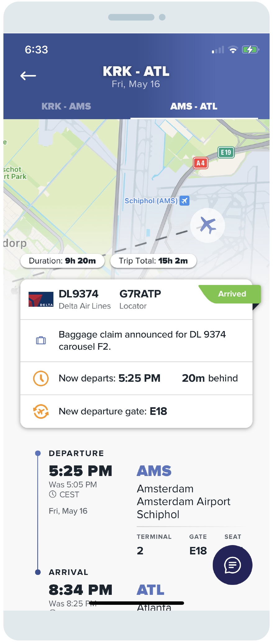Click the E19 road marker on map
The image size is (273, 644).
point(226,152)
